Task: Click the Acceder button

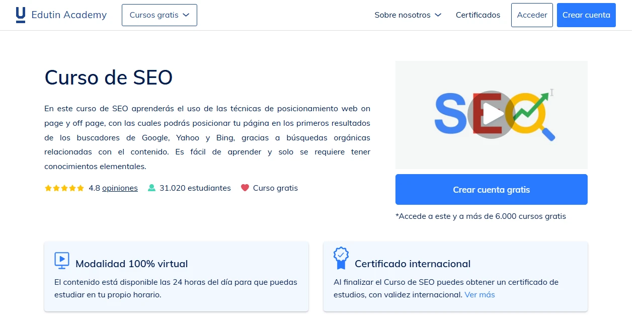Action: 532,15
